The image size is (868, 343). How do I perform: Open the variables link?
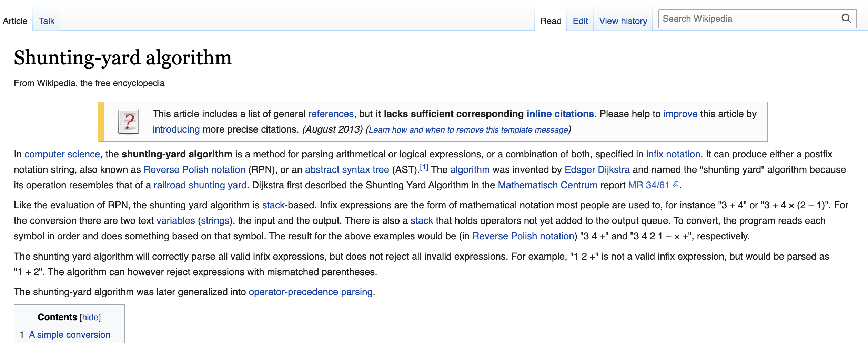pyautogui.click(x=176, y=221)
